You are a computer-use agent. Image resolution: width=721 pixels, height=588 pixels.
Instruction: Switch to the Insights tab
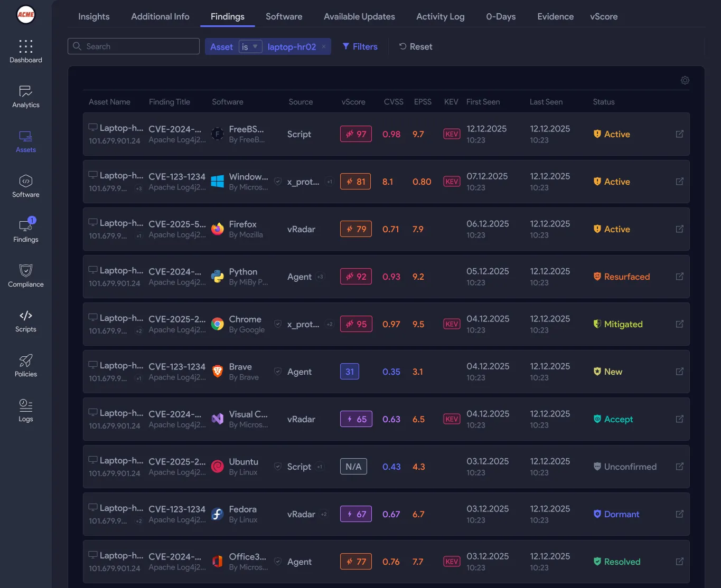(94, 16)
